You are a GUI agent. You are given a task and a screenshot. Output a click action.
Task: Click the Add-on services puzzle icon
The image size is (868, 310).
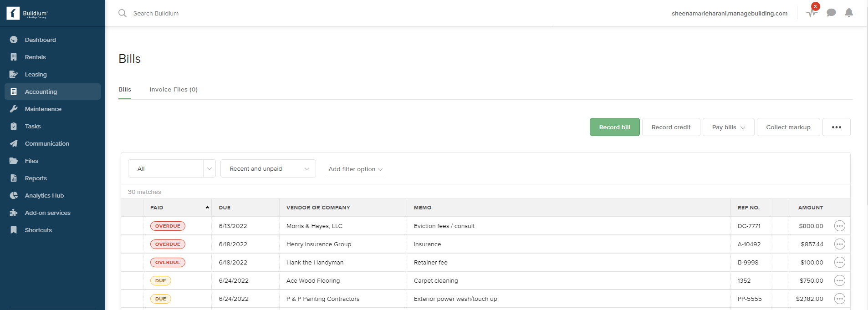[14, 213]
